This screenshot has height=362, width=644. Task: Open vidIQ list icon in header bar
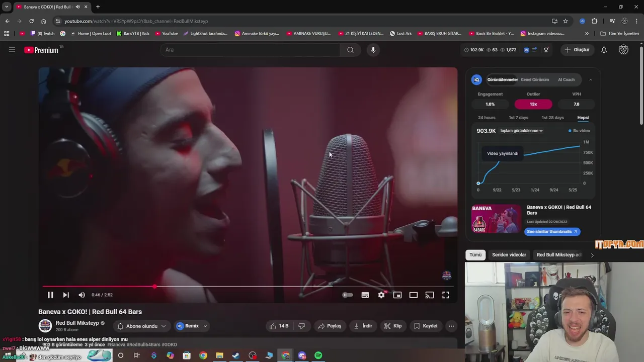pos(534,50)
